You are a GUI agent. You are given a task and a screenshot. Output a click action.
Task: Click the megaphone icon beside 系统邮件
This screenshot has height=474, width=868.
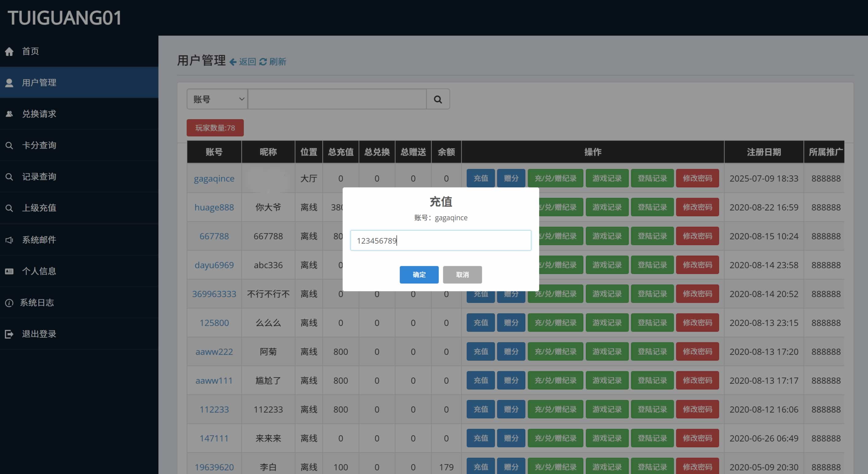(9, 240)
